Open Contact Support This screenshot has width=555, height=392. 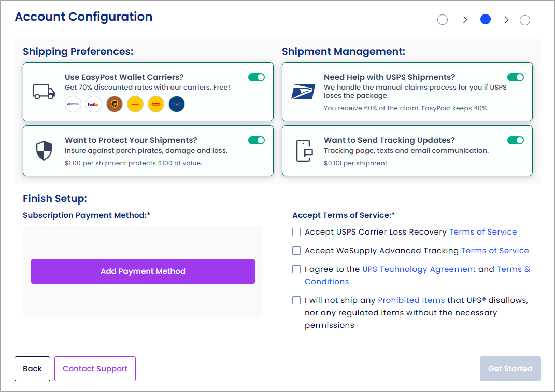[x=95, y=369]
